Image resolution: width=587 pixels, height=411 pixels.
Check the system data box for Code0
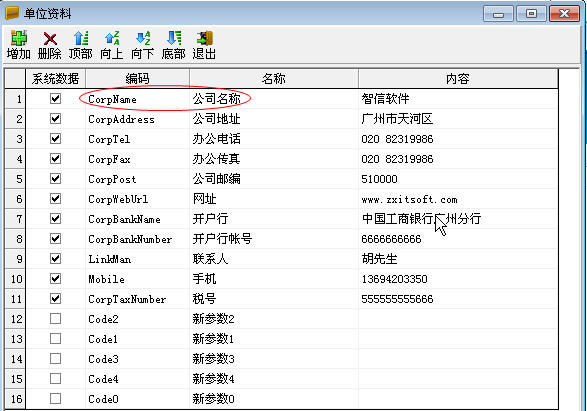click(x=55, y=399)
